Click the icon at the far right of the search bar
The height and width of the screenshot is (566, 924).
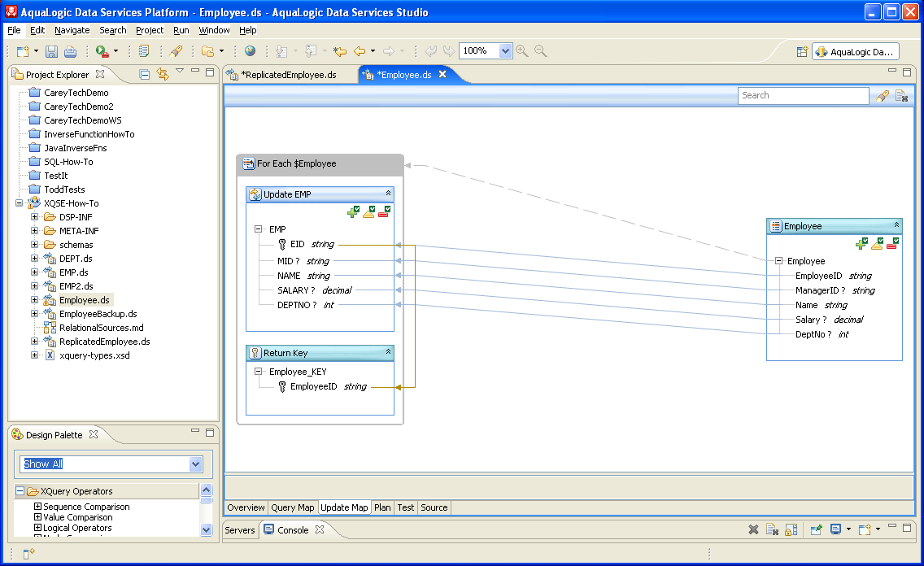901,96
